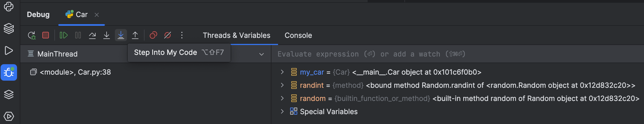
Task: Expand the my_car variable
Action: (282, 72)
